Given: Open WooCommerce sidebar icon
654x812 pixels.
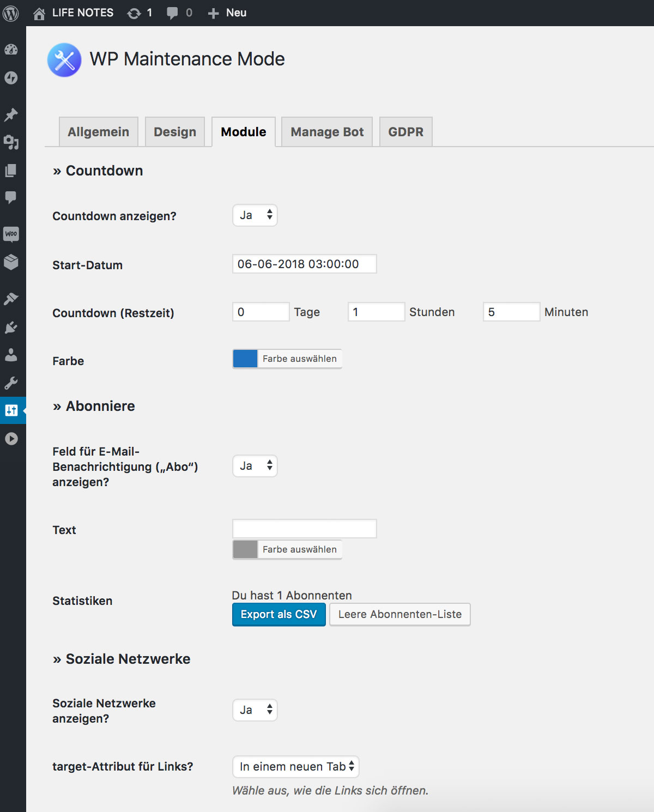Looking at the screenshot, I should (x=11, y=234).
